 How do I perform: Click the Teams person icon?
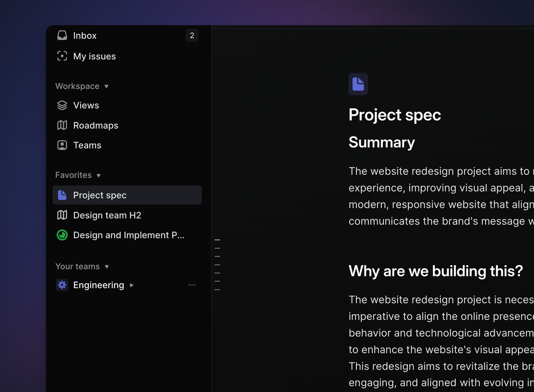tap(62, 145)
